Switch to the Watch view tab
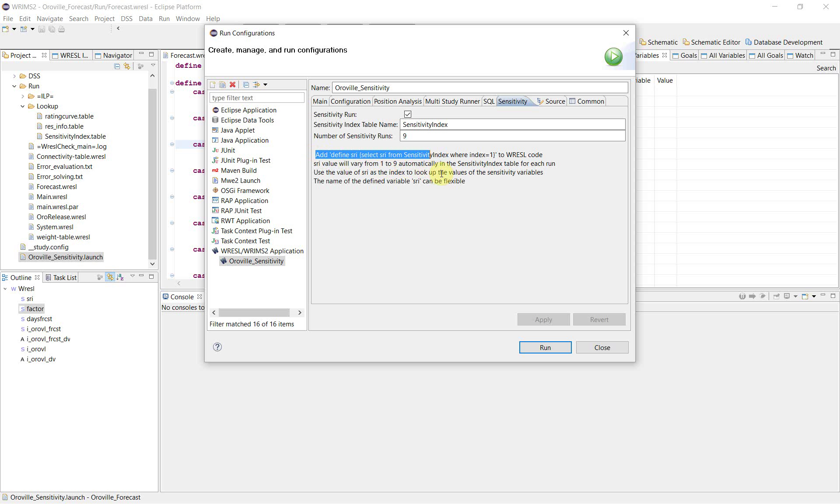 (800, 56)
